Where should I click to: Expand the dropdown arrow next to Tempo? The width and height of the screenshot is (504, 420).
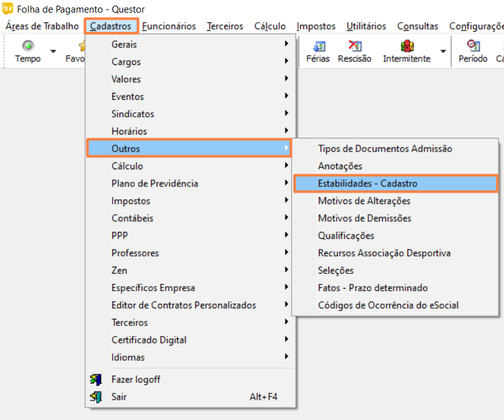click(x=53, y=52)
